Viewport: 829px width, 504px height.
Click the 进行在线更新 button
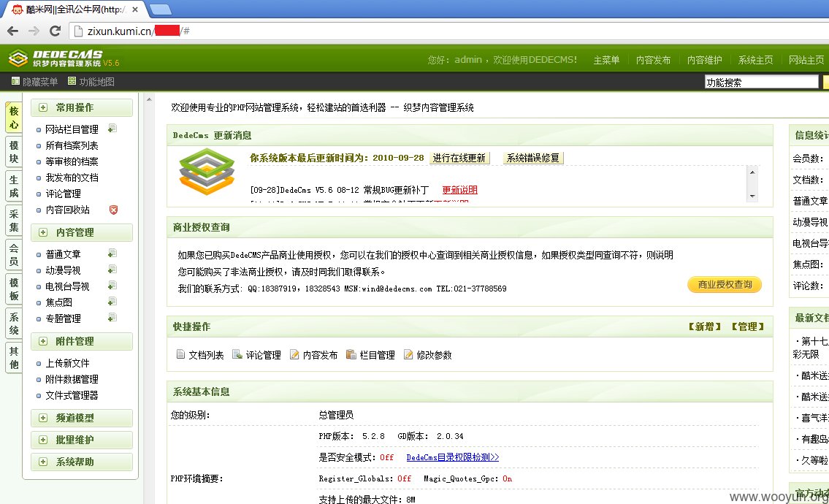point(459,158)
